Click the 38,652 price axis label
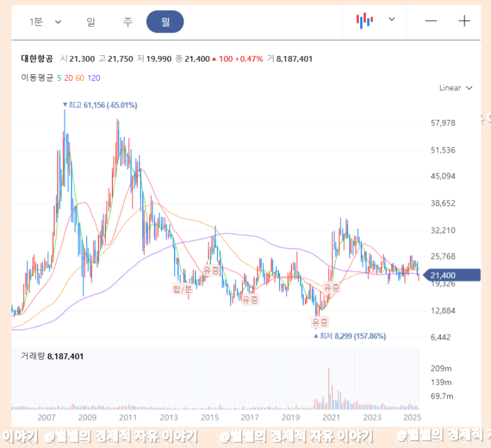 443,203
